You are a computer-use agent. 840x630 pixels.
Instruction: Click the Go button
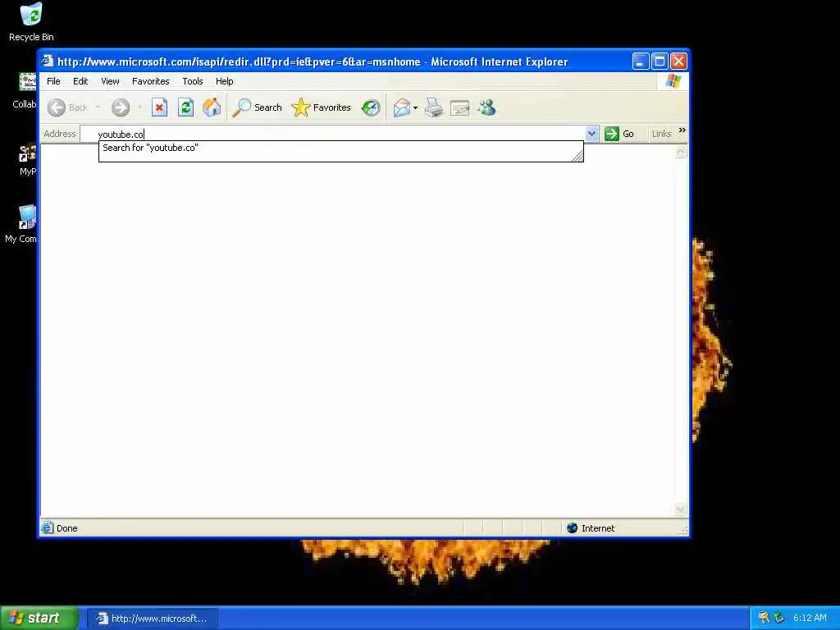619,134
